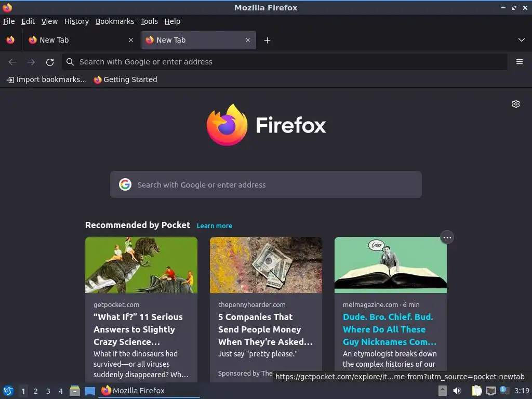The width and height of the screenshot is (532, 399).
Task: Switch to workspace 3
Action: tap(48, 391)
